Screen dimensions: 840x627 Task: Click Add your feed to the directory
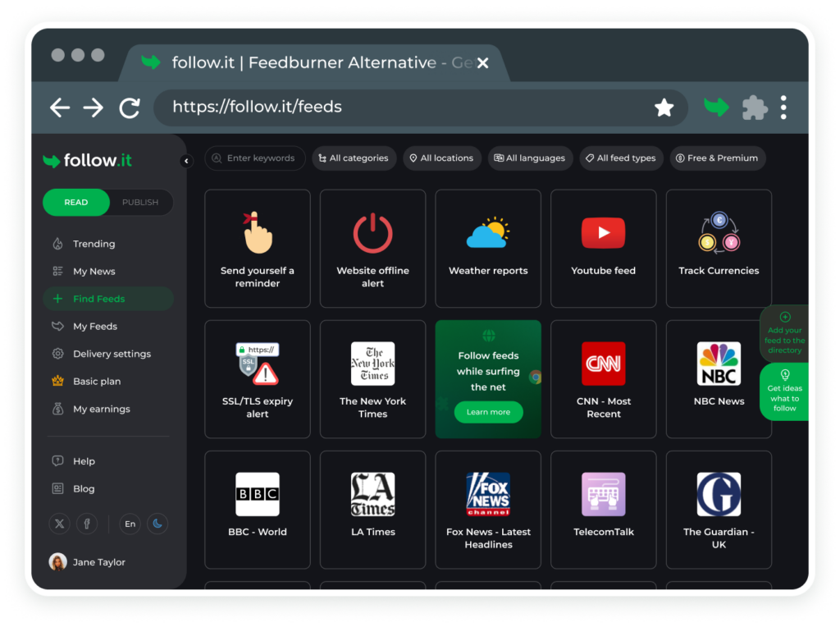[784, 333]
